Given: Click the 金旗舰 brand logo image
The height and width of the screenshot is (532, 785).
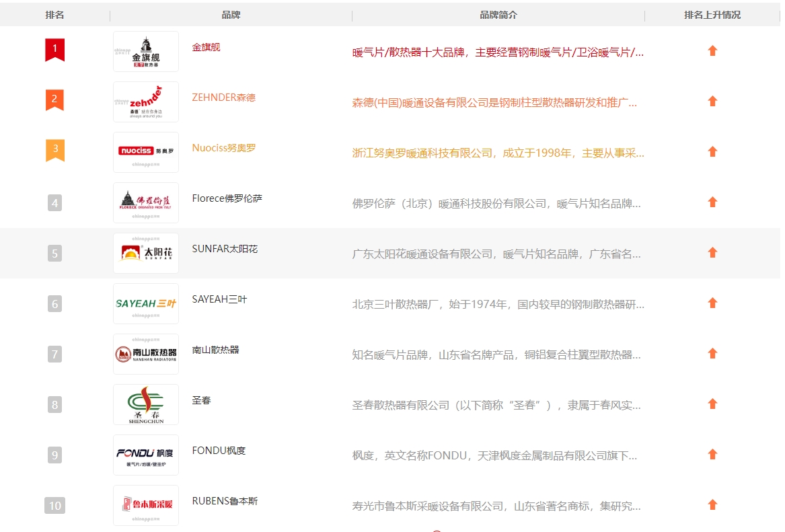Looking at the screenshot, I should [146, 51].
